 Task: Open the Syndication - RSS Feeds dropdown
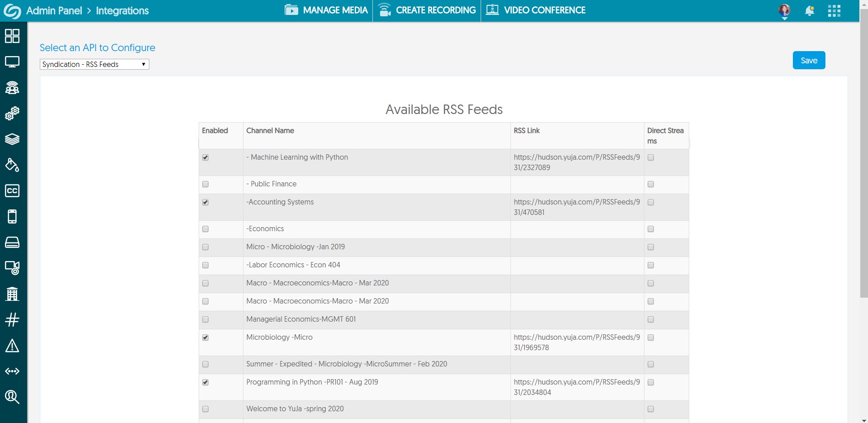click(95, 64)
